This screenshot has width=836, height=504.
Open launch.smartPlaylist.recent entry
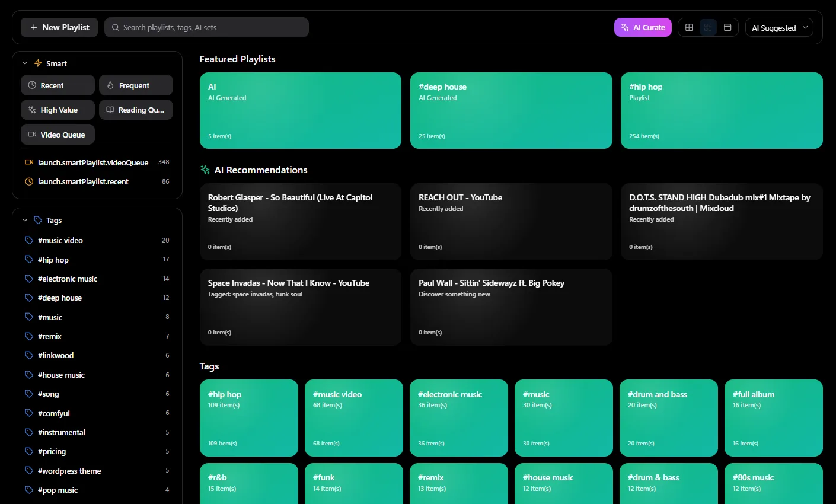97,181
